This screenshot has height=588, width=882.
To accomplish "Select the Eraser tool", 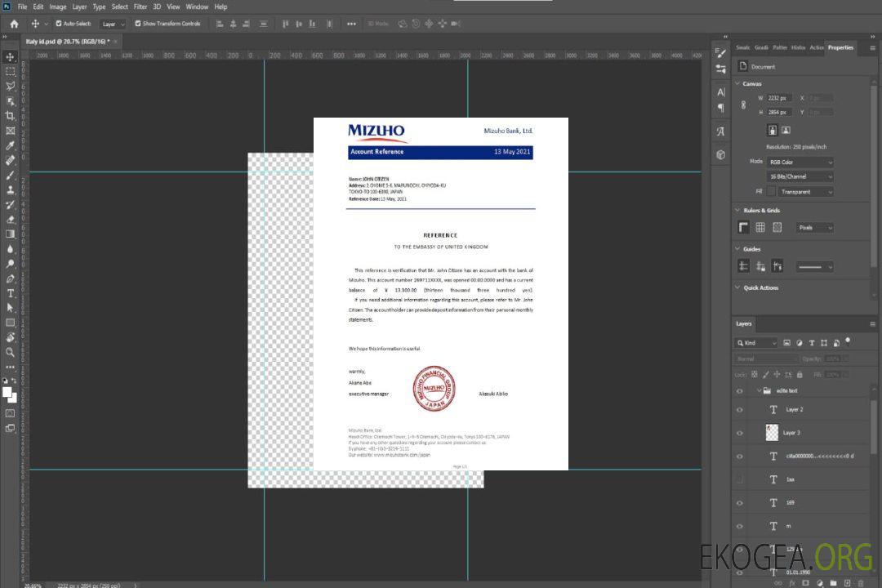I will tap(10, 220).
